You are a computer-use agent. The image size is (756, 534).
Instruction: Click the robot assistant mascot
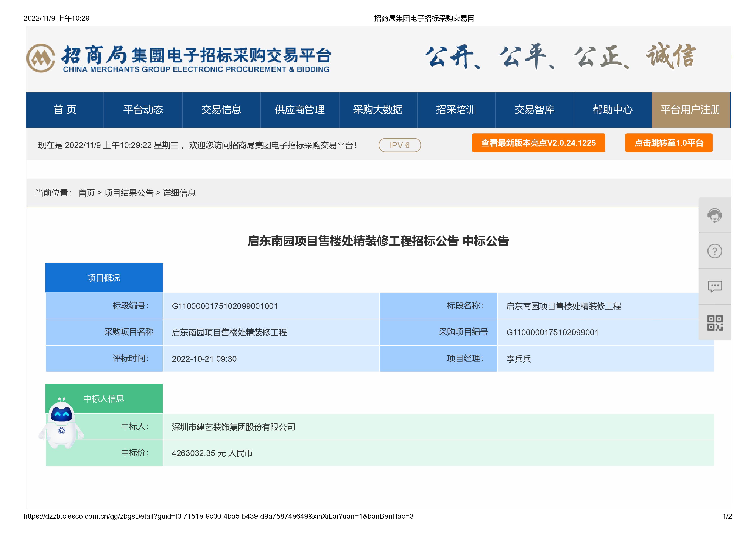tap(61, 423)
